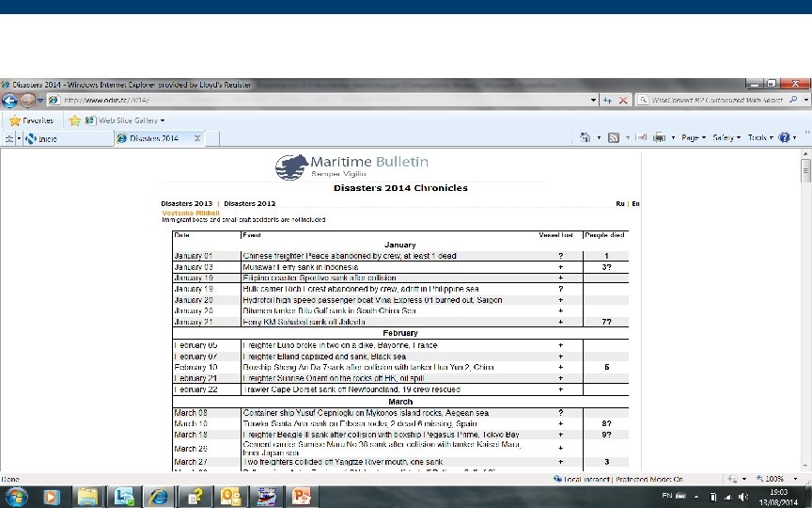Viewport: 812px width, 508px height.
Task: Expand the address bar history dropdown
Action: (593, 100)
